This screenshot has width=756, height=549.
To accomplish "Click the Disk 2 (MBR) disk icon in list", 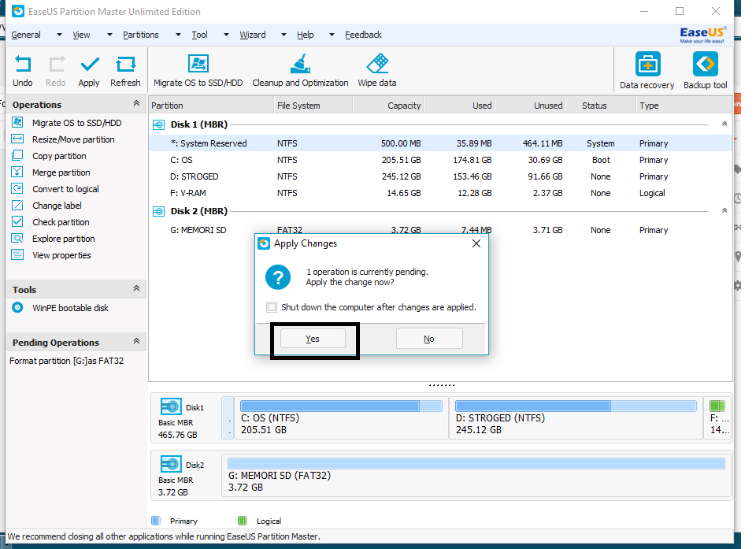I will pos(158,211).
